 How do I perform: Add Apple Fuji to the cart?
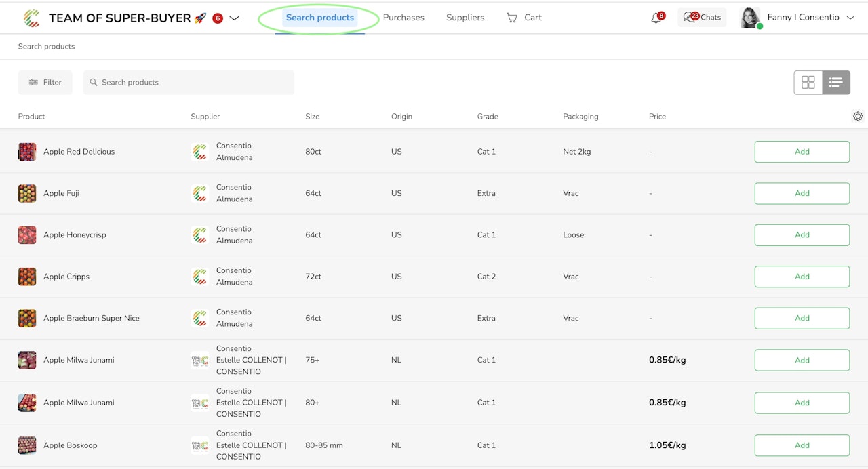click(x=802, y=193)
